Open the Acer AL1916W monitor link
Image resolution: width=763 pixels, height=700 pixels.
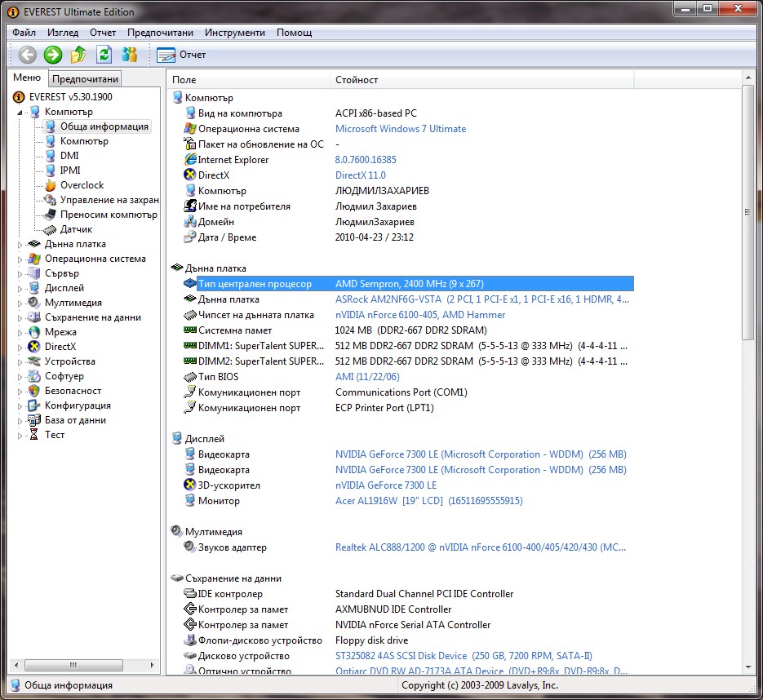(x=428, y=501)
